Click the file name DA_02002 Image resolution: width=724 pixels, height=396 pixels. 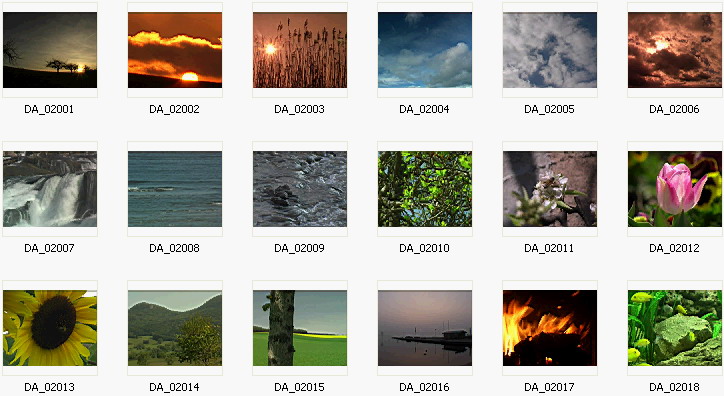point(174,109)
